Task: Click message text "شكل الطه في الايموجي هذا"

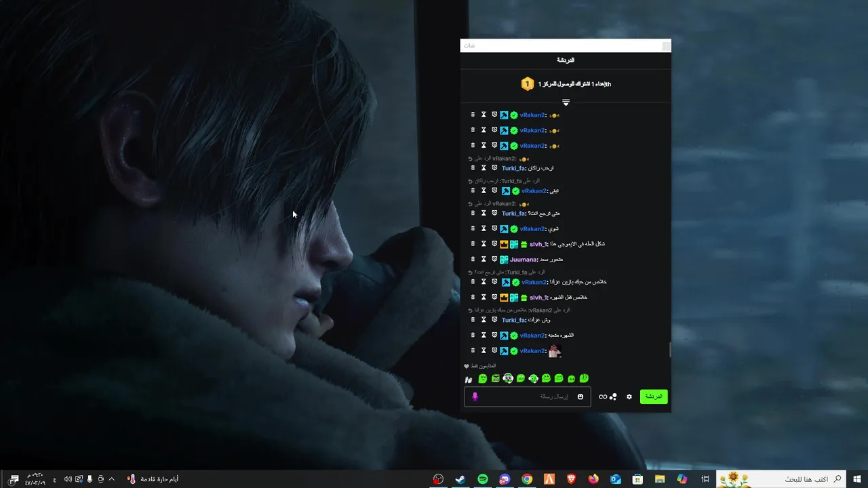Action: click(x=577, y=244)
